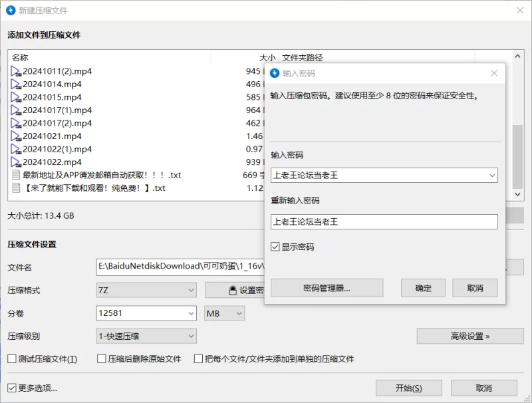
Task: Click the video icon of 20241017(1).mp4
Action: pos(16,110)
